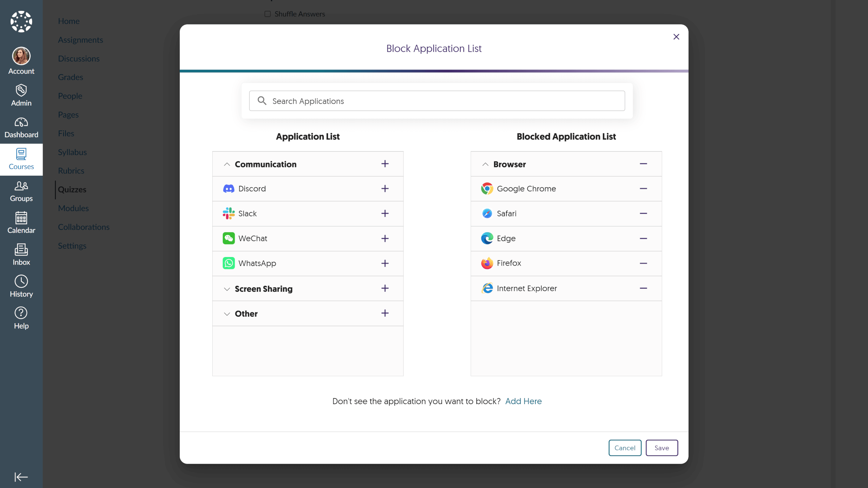Remove Google Chrome from Blocked List
The height and width of the screenshot is (488, 868).
click(643, 189)
